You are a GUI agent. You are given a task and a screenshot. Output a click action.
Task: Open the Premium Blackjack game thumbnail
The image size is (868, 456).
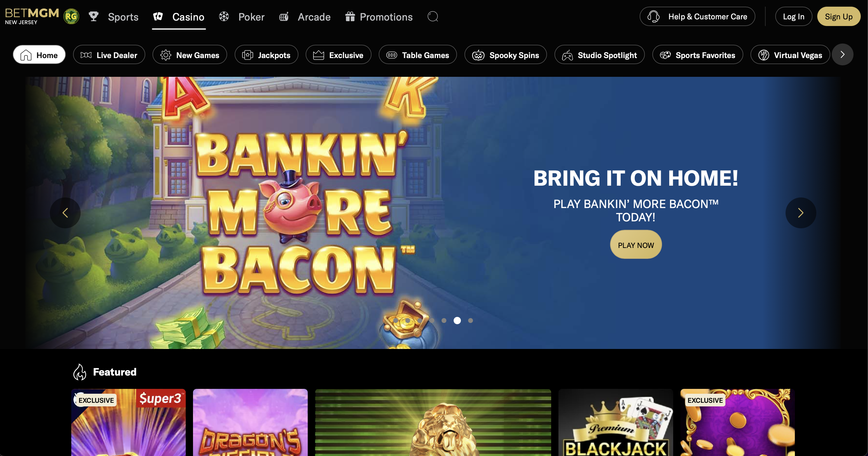[616, 423]
